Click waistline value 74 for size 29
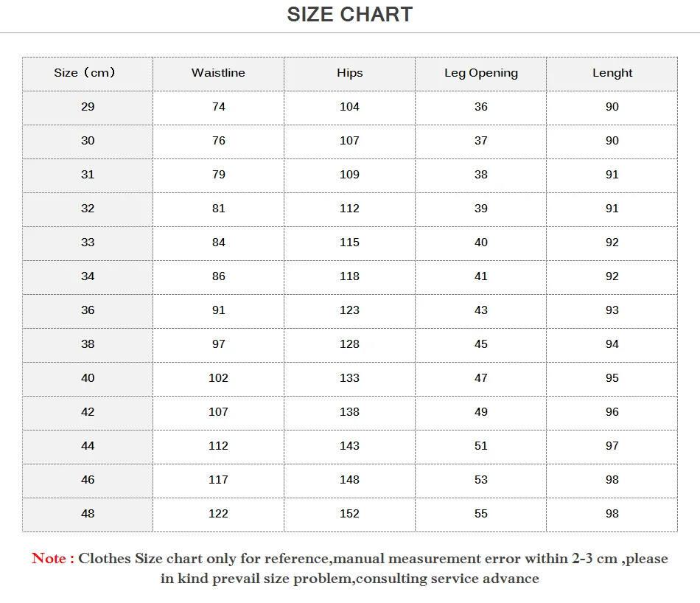Viewport: 700px width, 603px height. pos(218,107)
